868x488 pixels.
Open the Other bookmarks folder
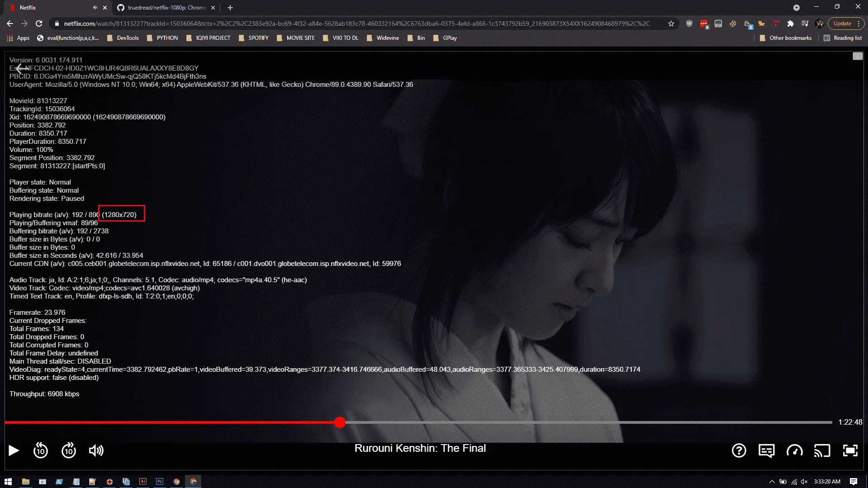pyautogui.click(x=786, y=38)
